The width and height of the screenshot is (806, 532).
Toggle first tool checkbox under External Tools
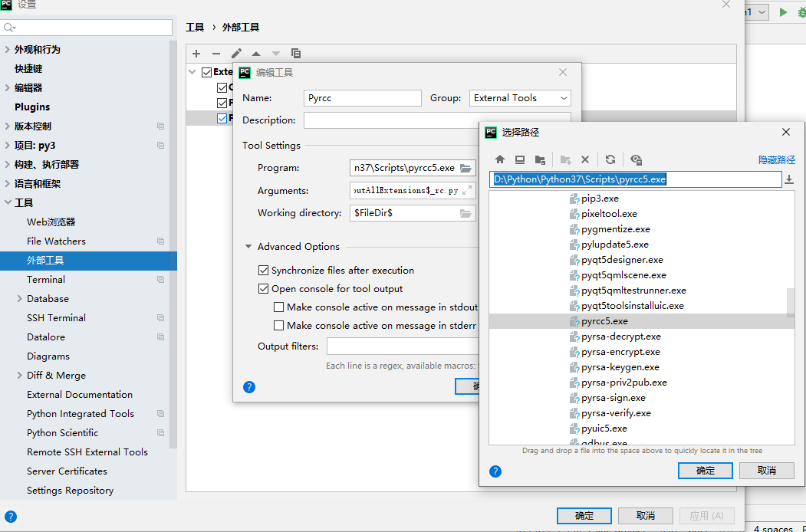pos(222,87)
